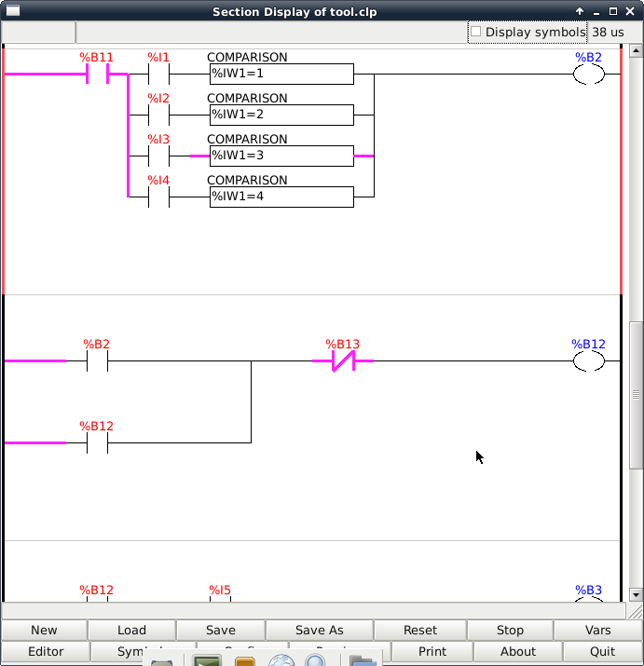Click the 38 us scan time label
644x666 pixels.
click(608, 32)
